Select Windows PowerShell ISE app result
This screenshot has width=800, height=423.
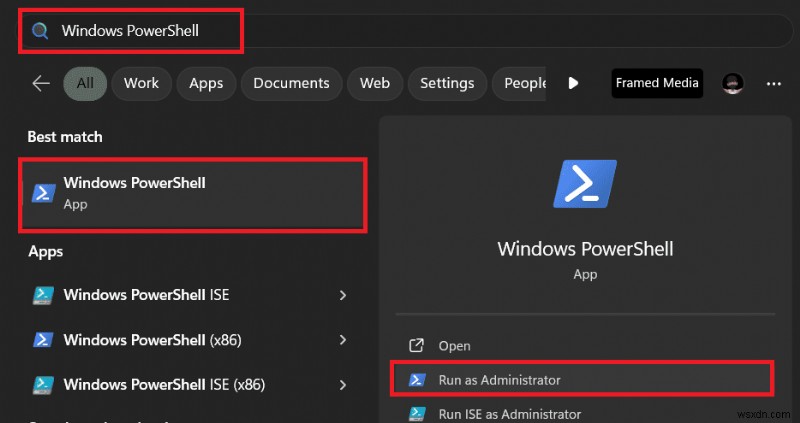(193, 295)
